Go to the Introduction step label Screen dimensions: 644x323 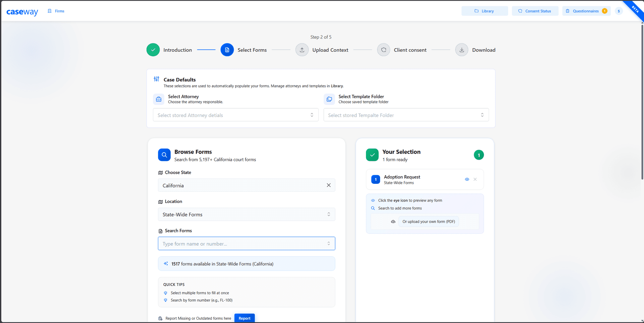[x=177, y=50]
